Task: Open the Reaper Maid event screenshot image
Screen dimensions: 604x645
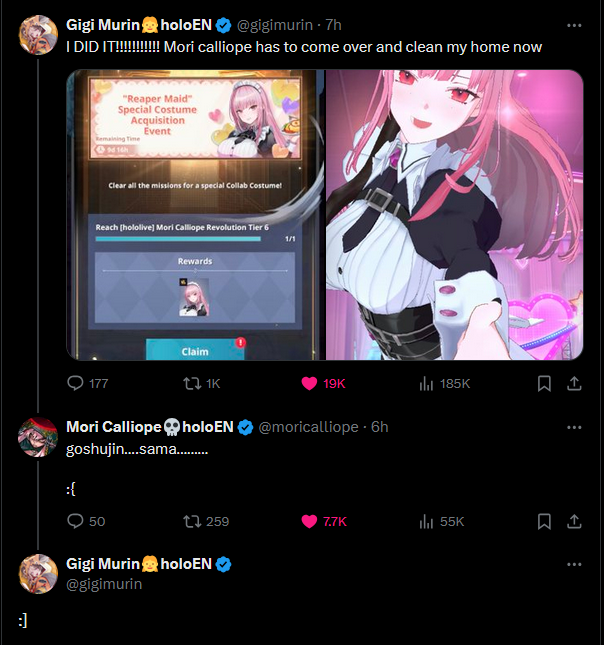Action: tap(195, 215)
